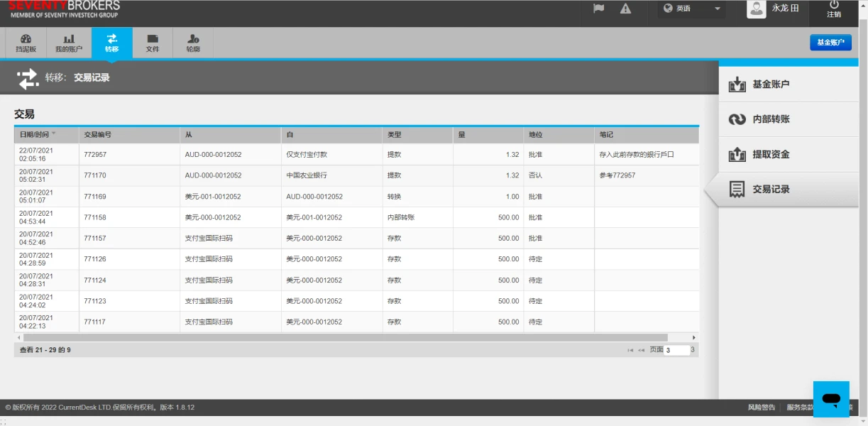Click the 注销 power logout icon
This screenshot has width=868, height=426.
pyautogui.click(x=834, y=9)
